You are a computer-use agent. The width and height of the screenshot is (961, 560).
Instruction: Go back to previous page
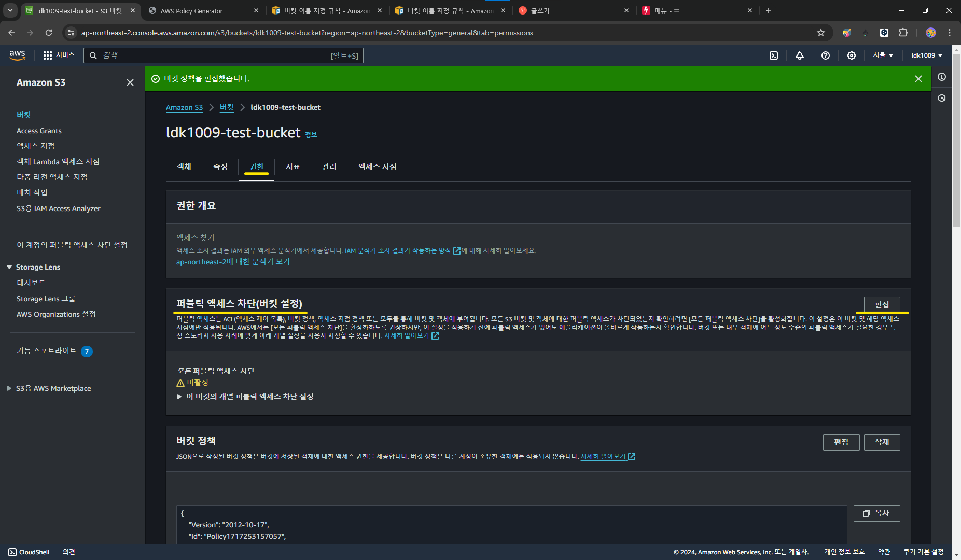click(x=11, y=33)
